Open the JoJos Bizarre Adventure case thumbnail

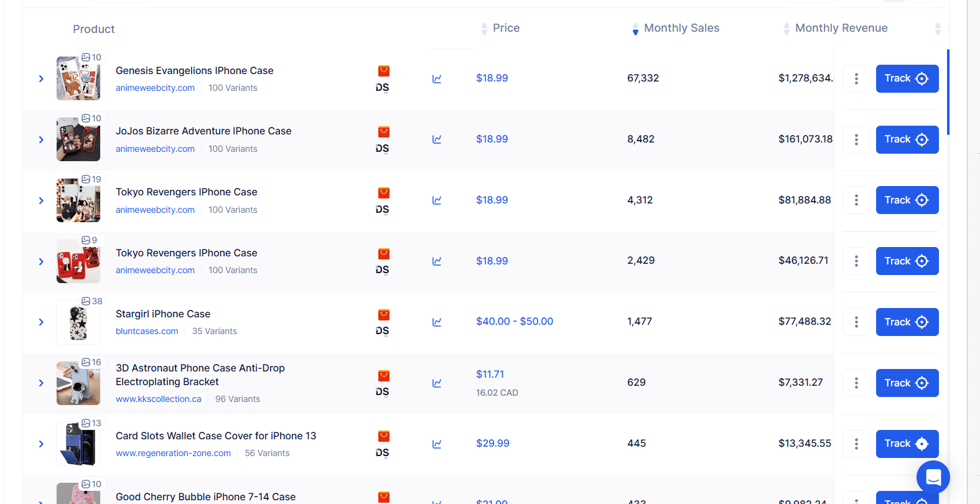(x=78, y=139)
